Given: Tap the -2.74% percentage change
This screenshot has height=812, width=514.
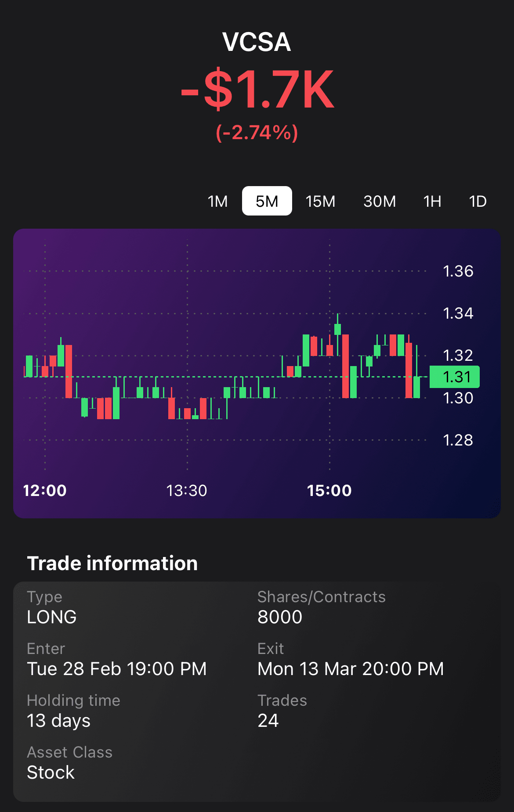Looking at the screenshot, I should point(257,133).
